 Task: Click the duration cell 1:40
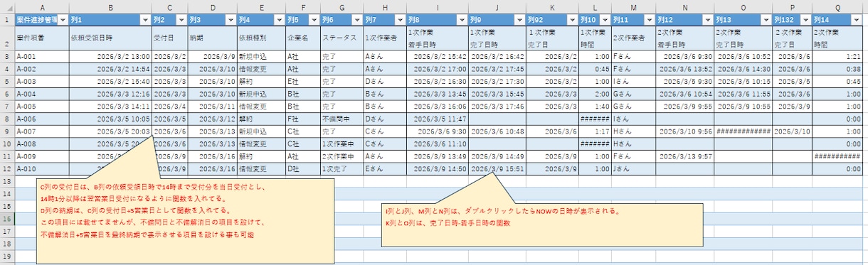pos(596,106)
